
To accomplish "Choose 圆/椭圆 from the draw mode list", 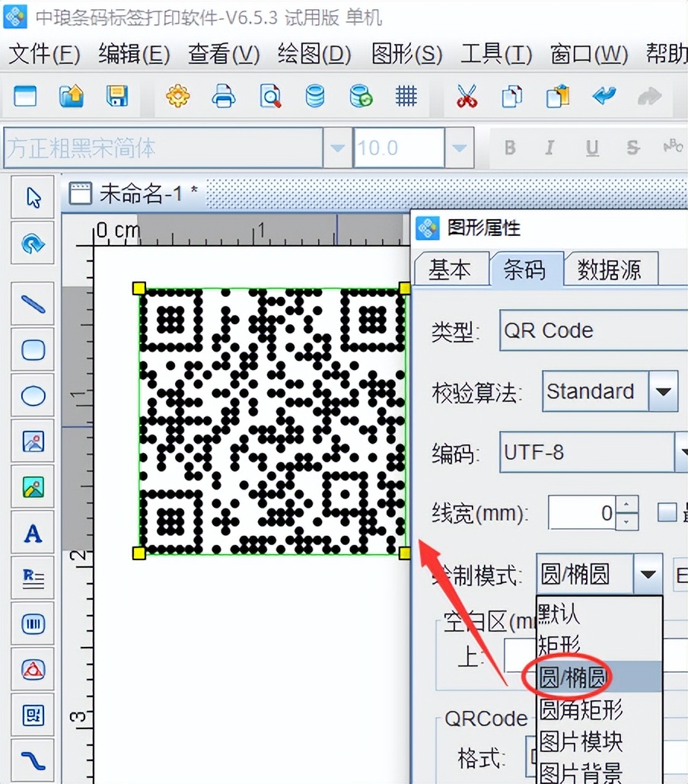I will click(x=600, y=677).
